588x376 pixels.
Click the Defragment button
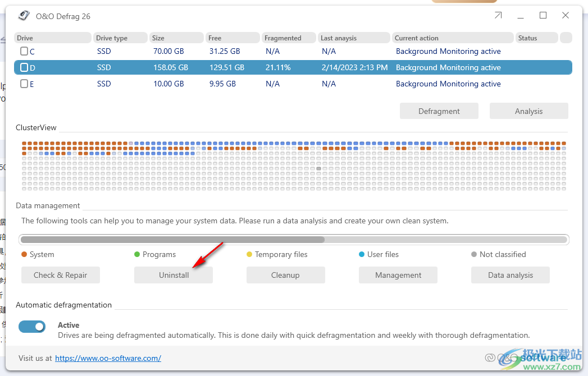pos(439,111)
